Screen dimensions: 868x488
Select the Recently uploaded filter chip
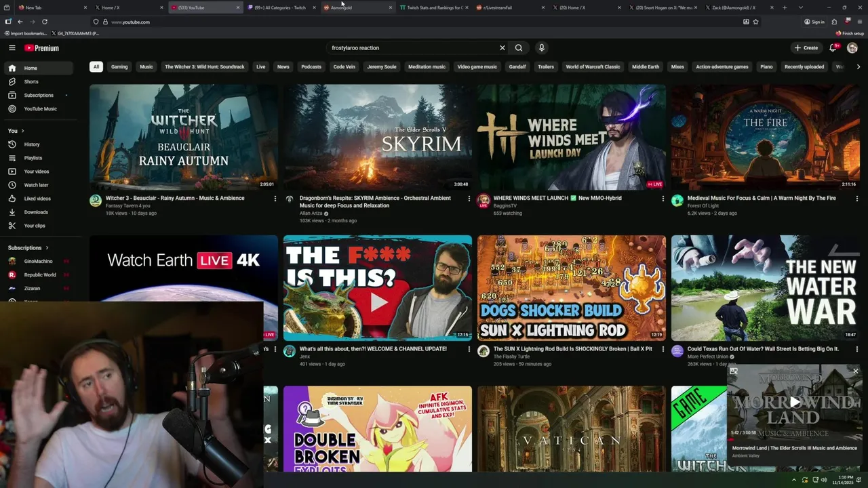pyautogui.click(x=804, y=67)
